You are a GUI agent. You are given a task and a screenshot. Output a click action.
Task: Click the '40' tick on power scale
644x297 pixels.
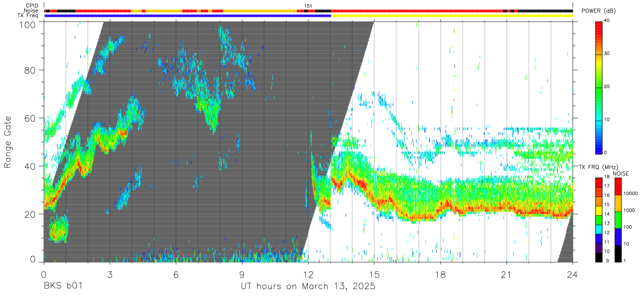[607, 21]
